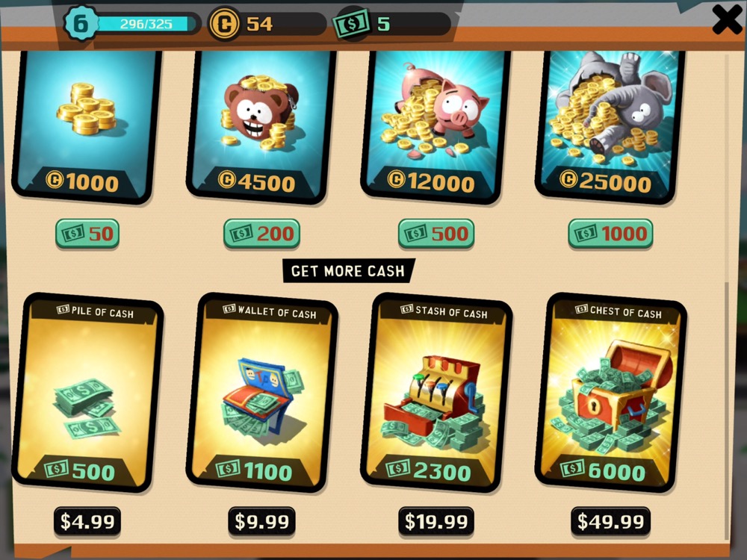Select the 1000 coins stack card
The height and width of the screenshot is (560, 747).
[87, 127]
